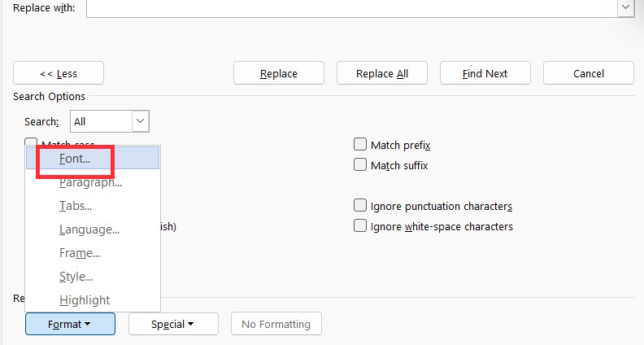The width and height of the screenshot is (644, 345).
Task: Open the Search direction dropdown
Action: tap(140, 121)
